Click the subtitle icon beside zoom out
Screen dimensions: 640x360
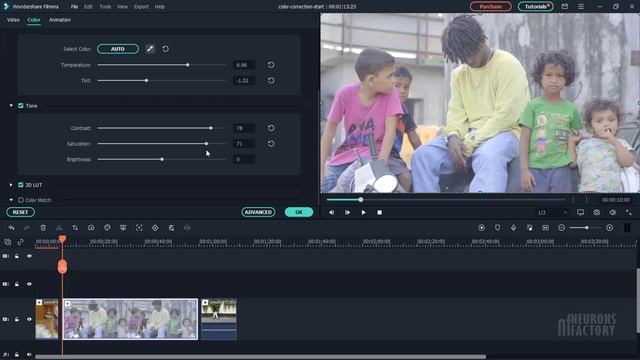tap(545, 228)
